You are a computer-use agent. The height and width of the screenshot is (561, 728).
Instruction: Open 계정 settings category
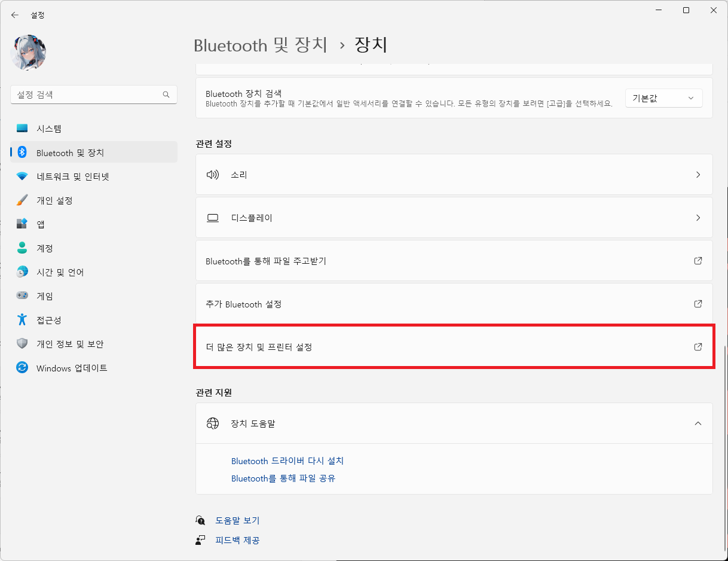[94, 248]
